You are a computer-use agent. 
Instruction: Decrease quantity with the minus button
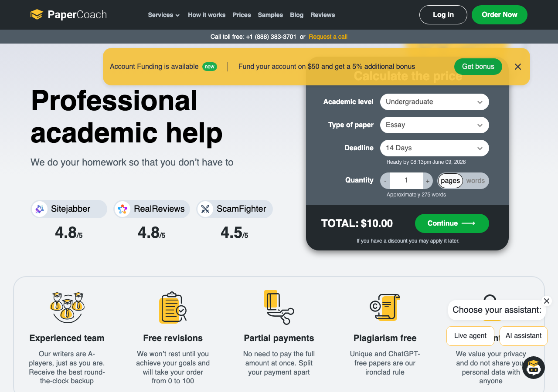385,181
